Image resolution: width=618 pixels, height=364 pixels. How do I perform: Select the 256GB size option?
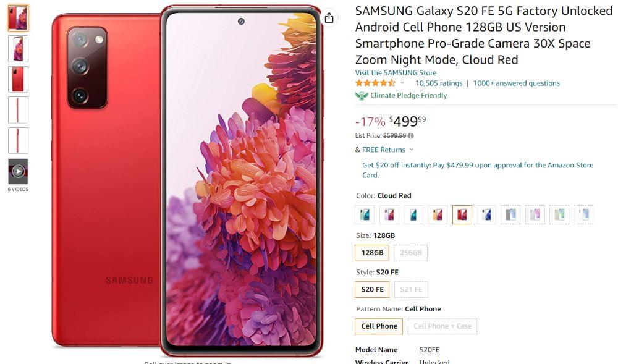(411, 253)
